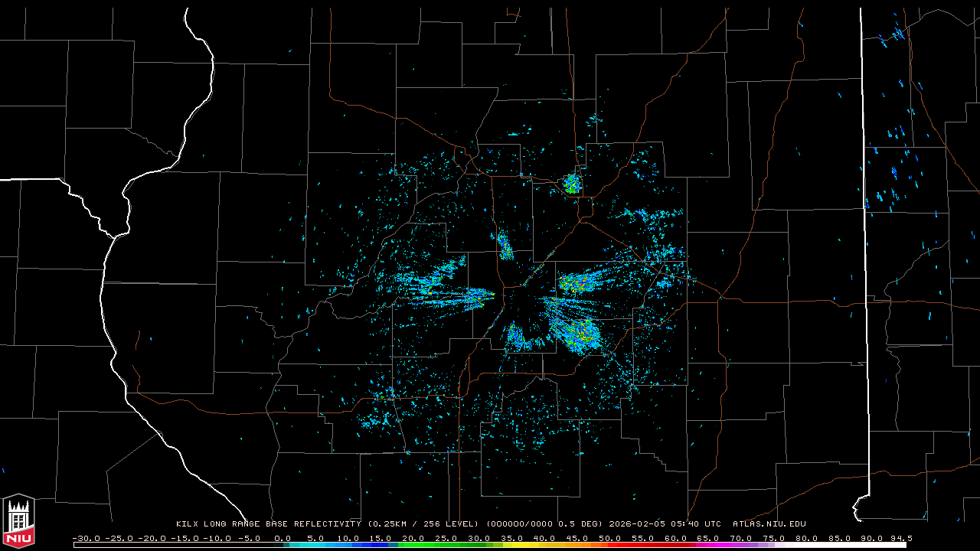Click the 0.0 dBZ scale label

(283, 539)
